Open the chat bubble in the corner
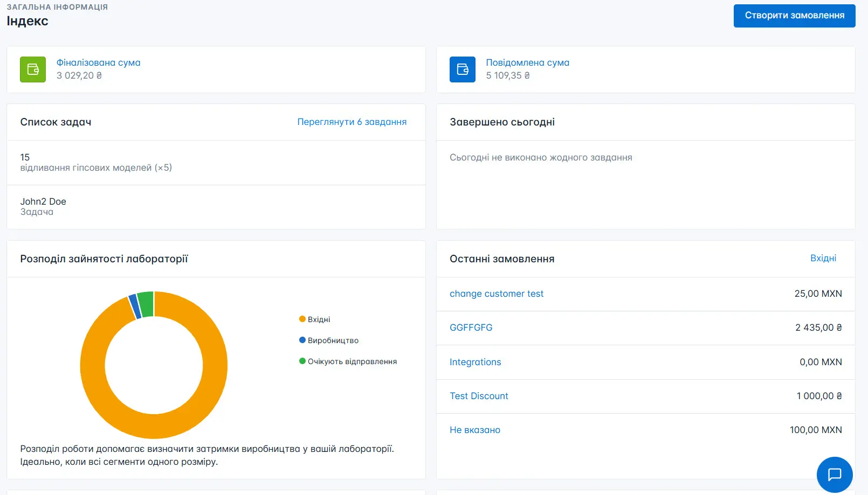This screenshot has width=868, height=495. click(835, 475)
